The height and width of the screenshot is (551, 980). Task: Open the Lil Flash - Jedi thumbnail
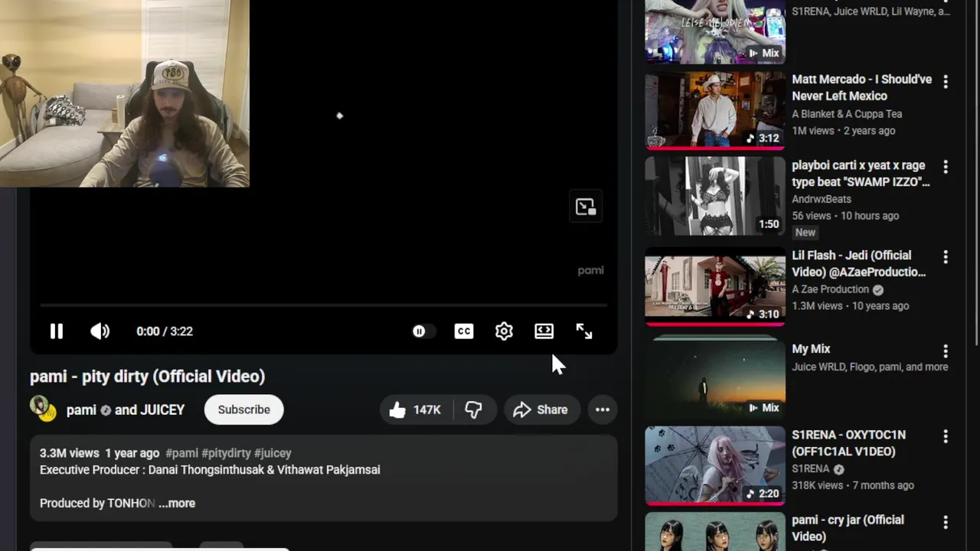pos(715,286)
